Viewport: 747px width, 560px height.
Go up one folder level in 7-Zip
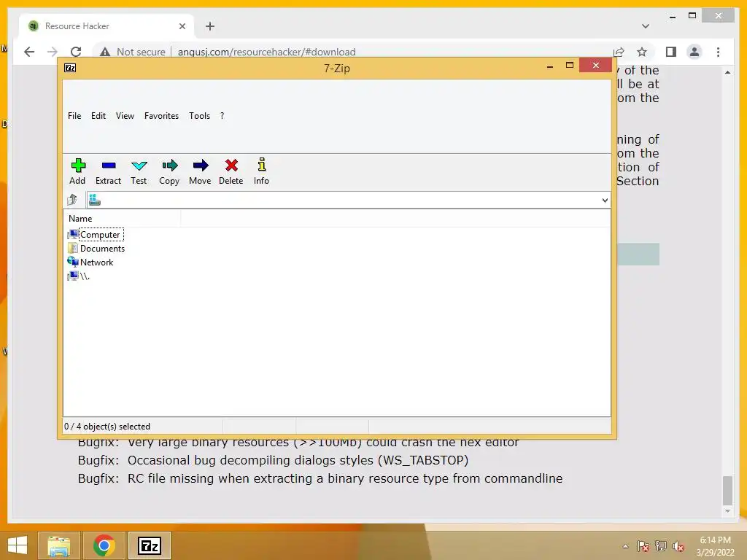tap(72, 200)
